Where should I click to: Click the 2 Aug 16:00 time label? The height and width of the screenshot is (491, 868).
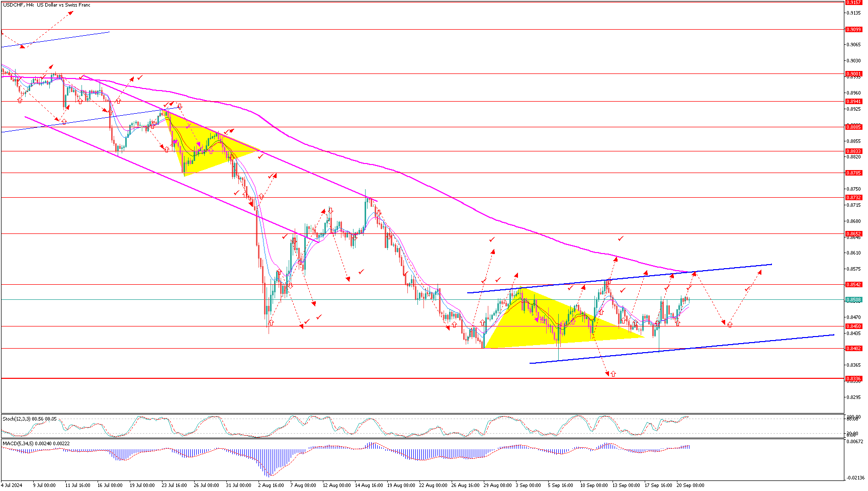(271, 485)
